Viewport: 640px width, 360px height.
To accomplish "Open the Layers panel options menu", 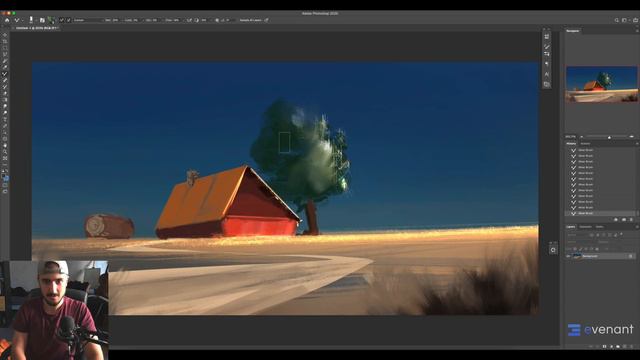I will 637,227.
